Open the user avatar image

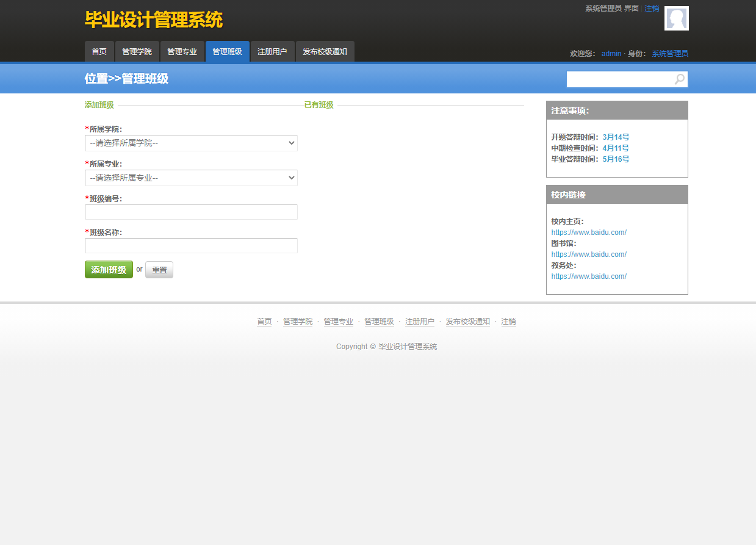tap(676, 18)
